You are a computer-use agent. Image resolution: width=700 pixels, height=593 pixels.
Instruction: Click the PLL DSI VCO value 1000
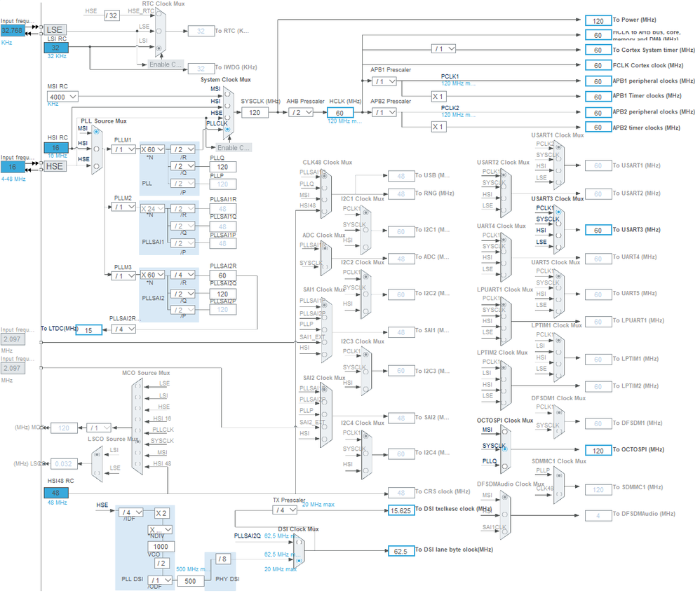click(161, 547)
